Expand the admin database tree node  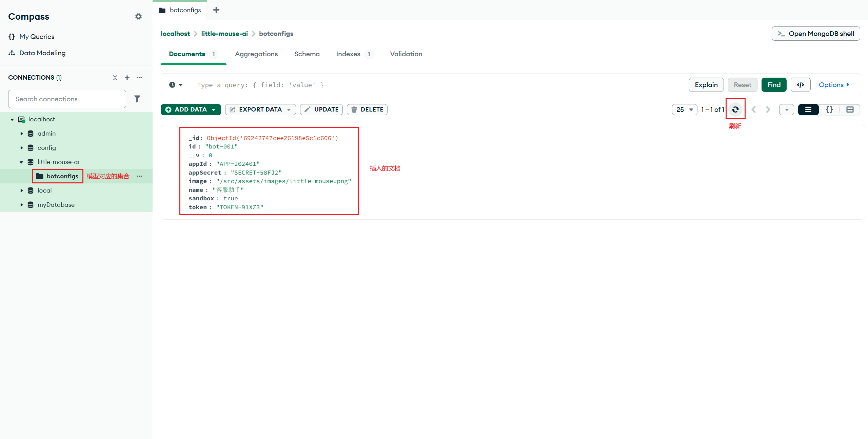click(x=21, y=134)
